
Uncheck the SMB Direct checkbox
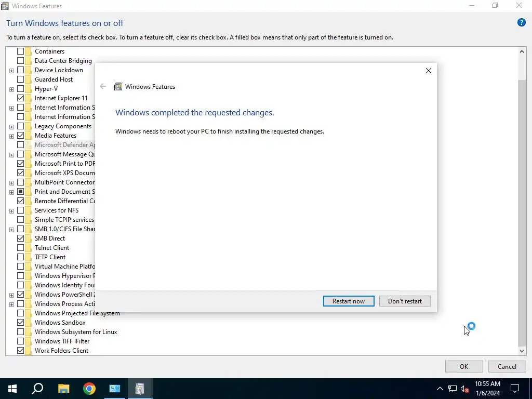point(20,238)
